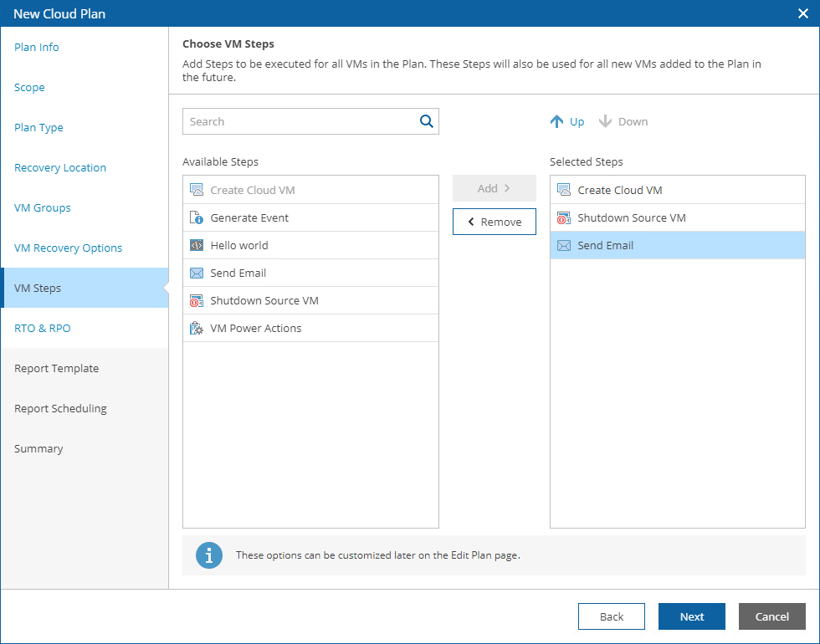The height and width of the screenshot is (644, 820).
Task: Return with the Back button
Action: (x=611, y=616)
